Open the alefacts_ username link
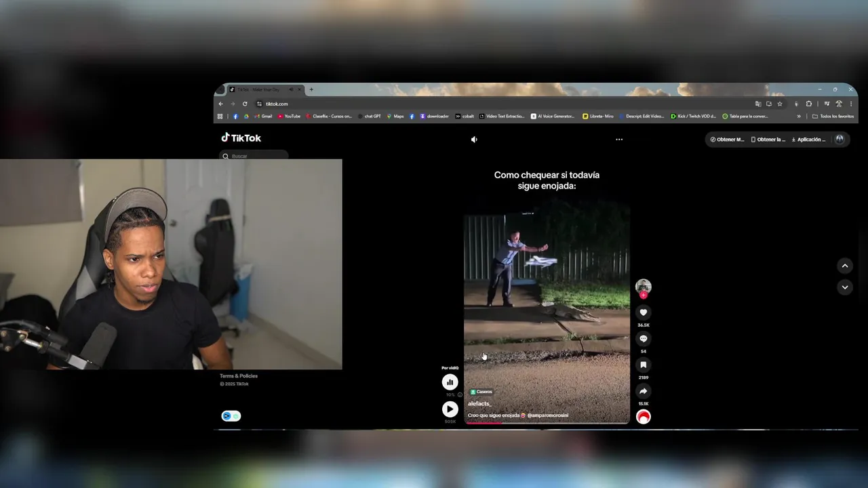 (479, 404)
